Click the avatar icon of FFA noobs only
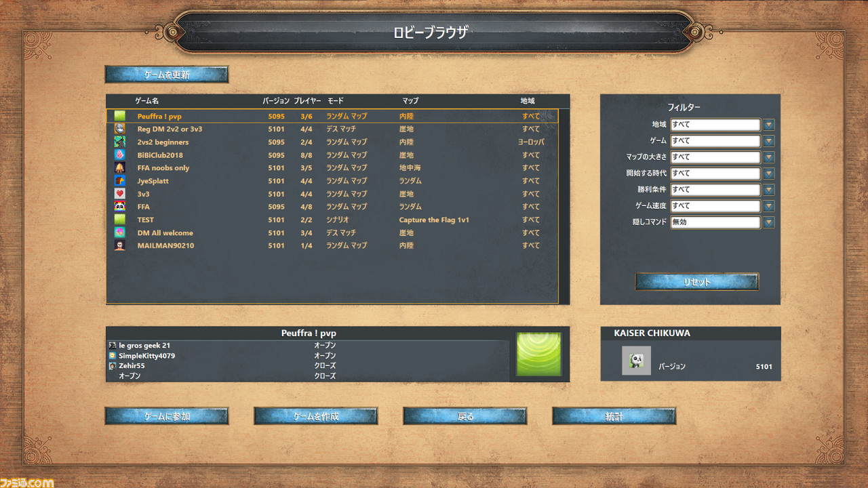The width and height of the screenshot is (868, 488). pos(120,167)
